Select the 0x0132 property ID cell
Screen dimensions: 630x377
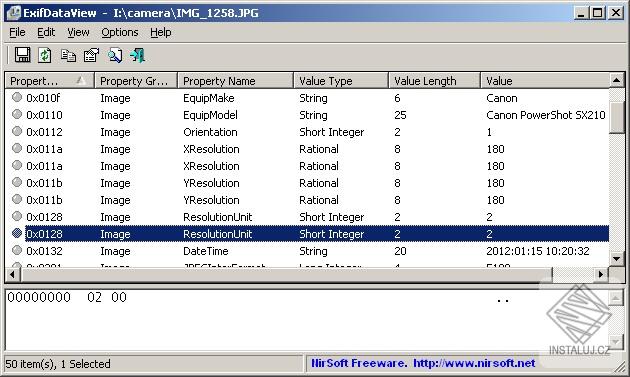tap(44, 251)
